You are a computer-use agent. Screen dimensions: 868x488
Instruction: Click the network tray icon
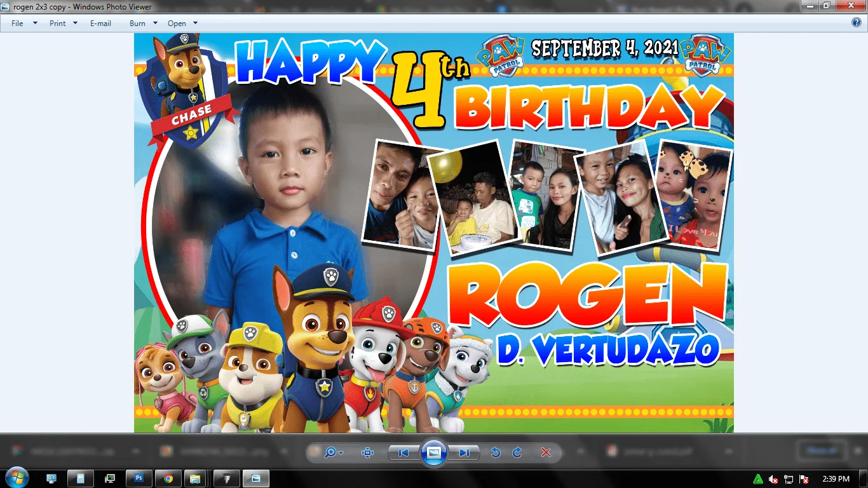click(x=789, y=479)
